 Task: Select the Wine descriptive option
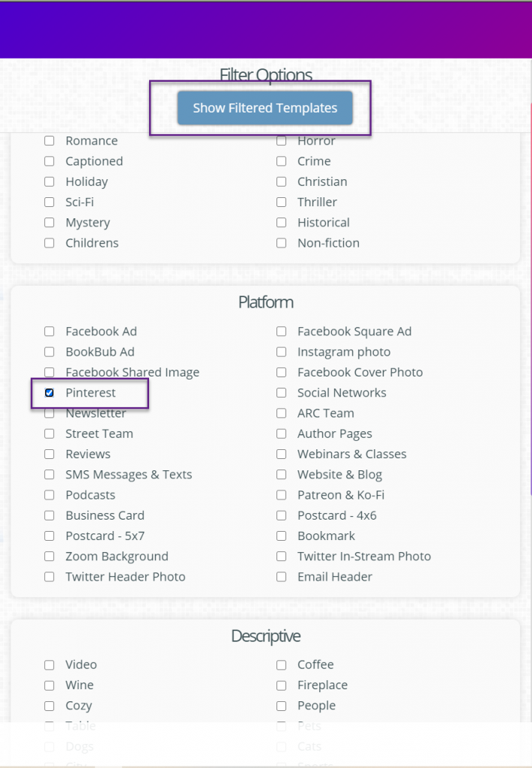(49, 685)
